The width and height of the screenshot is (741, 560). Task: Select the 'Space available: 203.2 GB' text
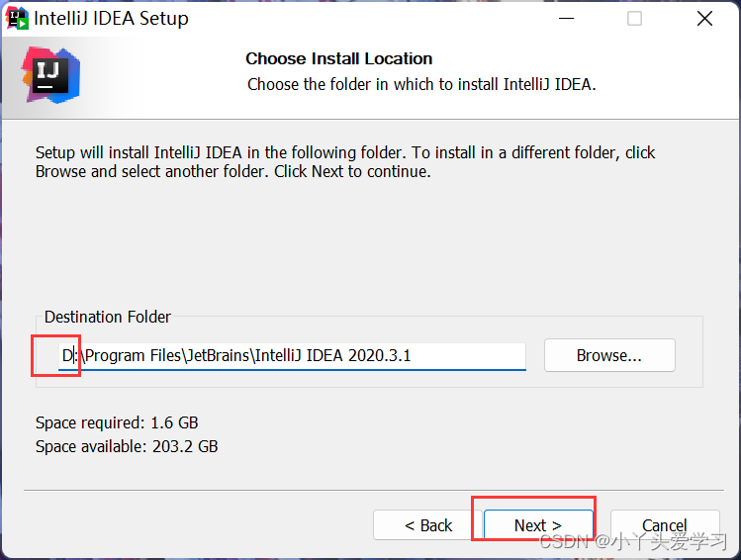pos(127,446)
